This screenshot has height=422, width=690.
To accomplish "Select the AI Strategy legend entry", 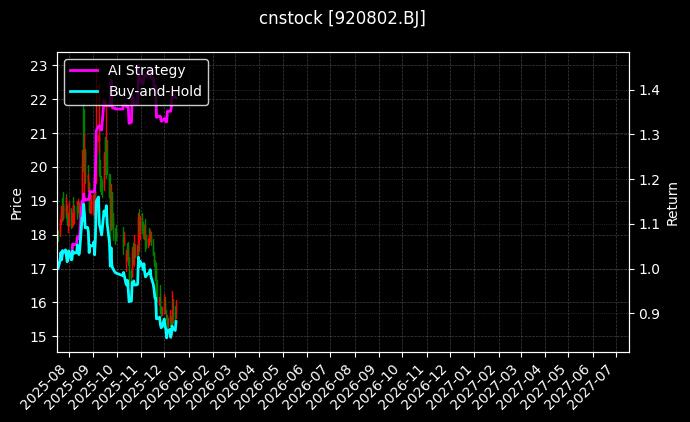I will (x=146, y=70).
